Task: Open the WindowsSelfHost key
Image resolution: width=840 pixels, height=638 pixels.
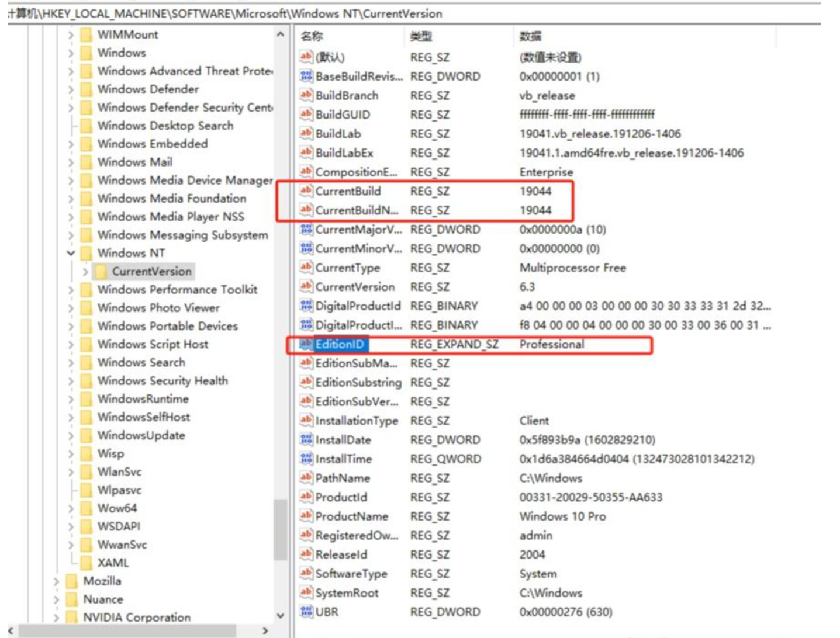Action: click(x=144, y=417)
